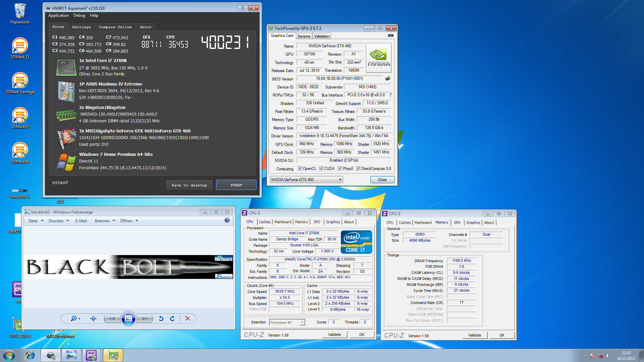
Task: Start slideshow in photo viewer
Action: [x=128, y=318]
